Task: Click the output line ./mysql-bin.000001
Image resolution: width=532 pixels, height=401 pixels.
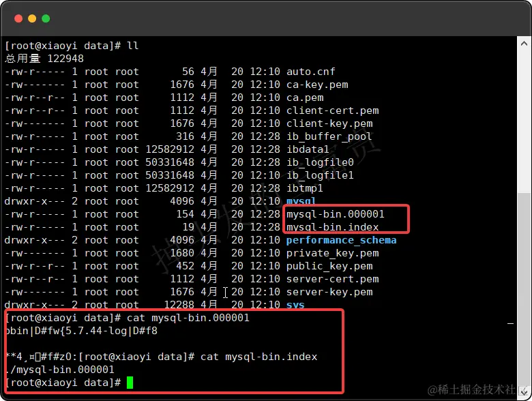Action: click(60, 370)
